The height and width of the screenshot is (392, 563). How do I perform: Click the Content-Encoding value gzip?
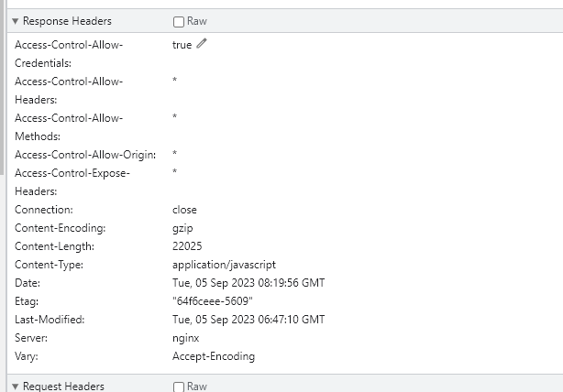point(182,228)
